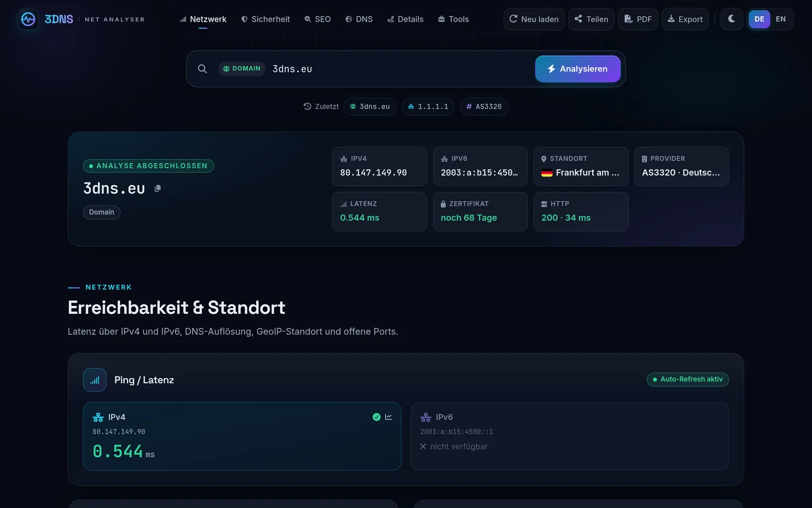Image resolution: width=812 pixels, height=508 pixels.
Task: Toggle dark mode moon button
Action: [732, 19]
